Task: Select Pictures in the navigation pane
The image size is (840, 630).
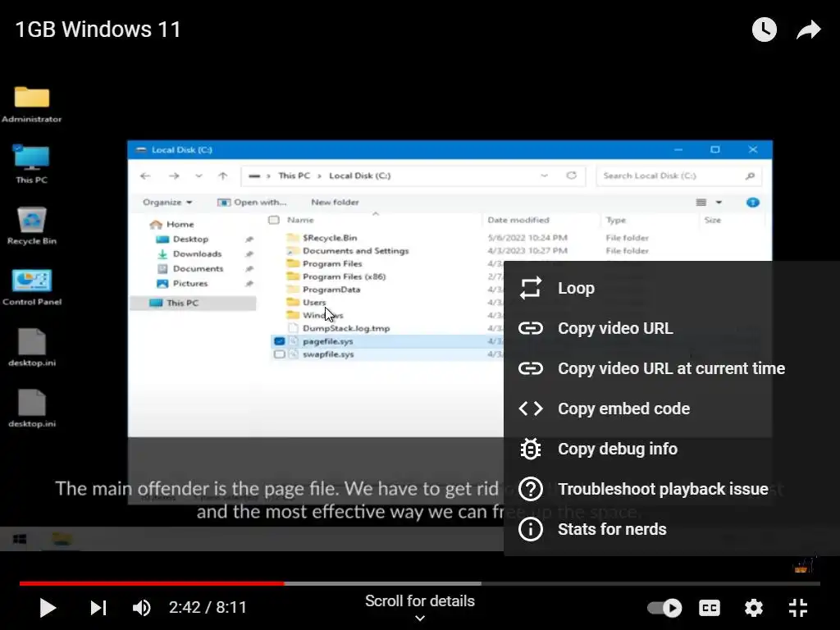Action: [182, 283]
